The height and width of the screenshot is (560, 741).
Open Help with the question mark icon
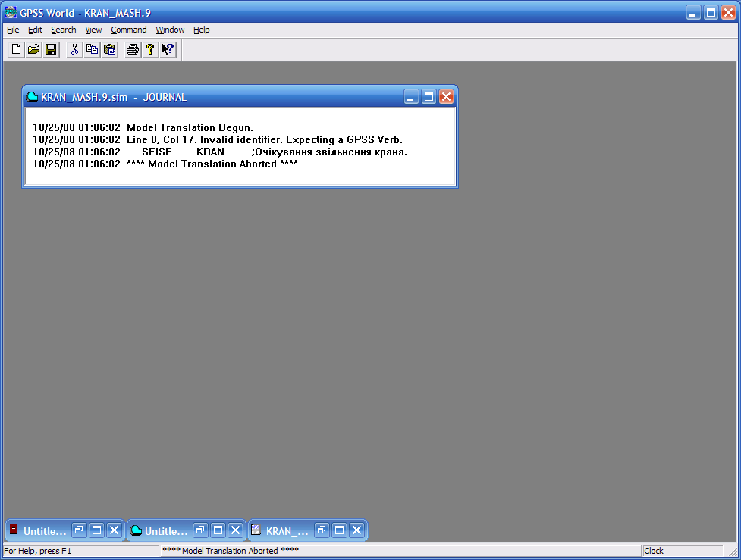tap(150, 49)
